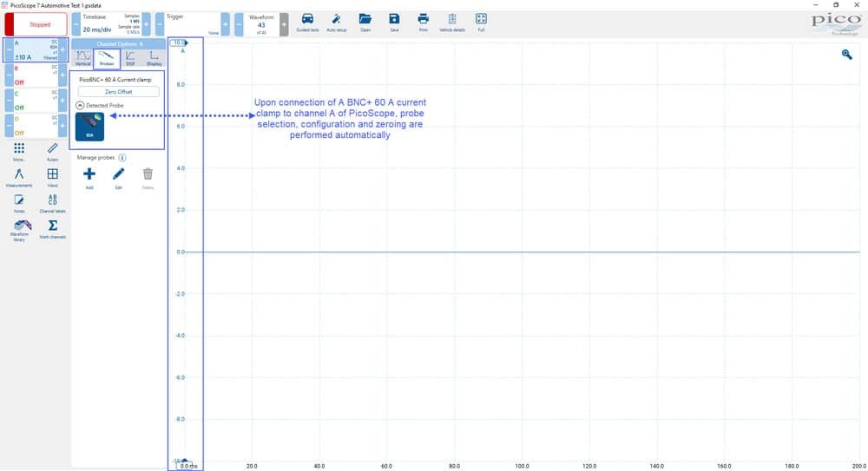Open Guided tests with the car icon
The height and width of the screenshot is (471, 868).
click(x=307, y=23)
